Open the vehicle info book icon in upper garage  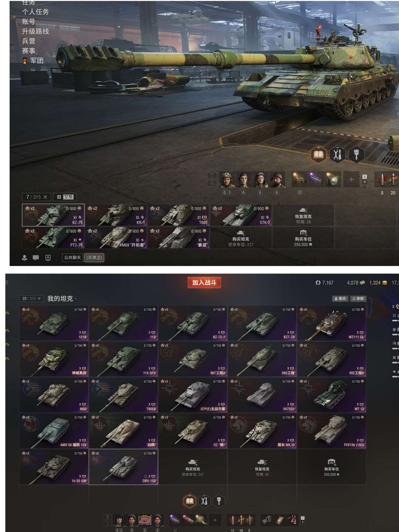pyautogui.click(x=318, y=154)
